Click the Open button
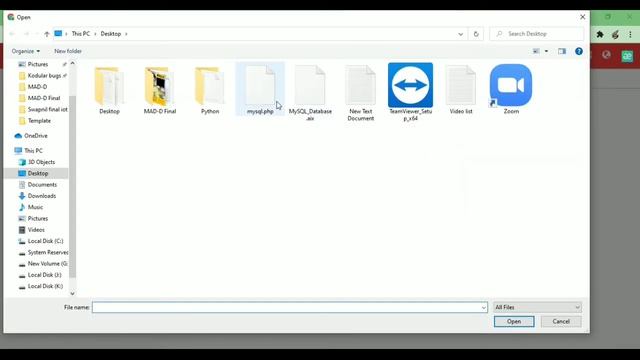Image resolution: width=640 pixels, height=360 pixels. click(x=514, y=322)
